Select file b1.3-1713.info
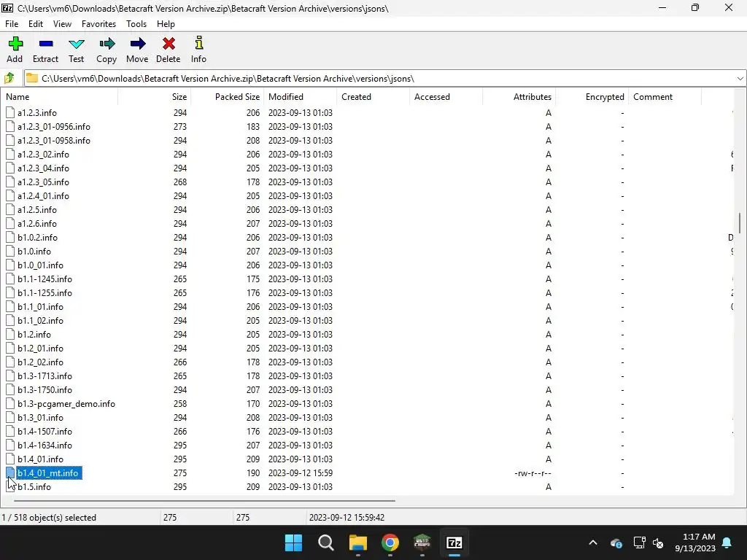 click(x=44, y=376)
